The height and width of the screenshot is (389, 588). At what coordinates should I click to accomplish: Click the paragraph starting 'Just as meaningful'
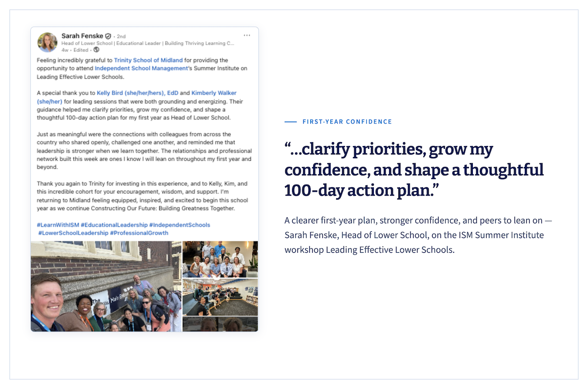click(145, 150)
